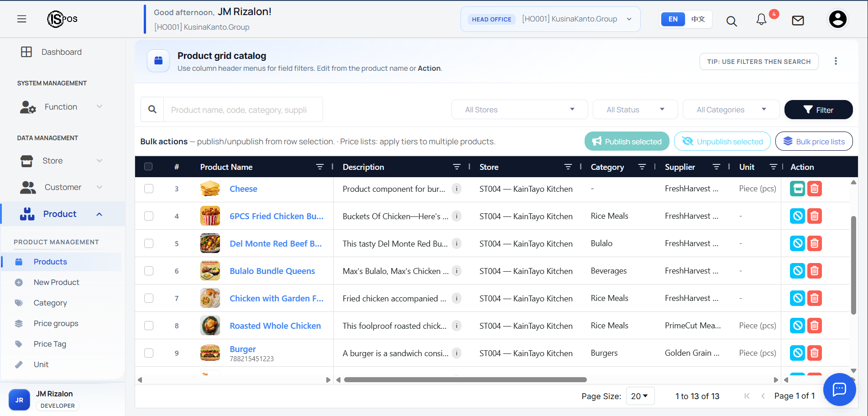Screen dimensions: 868x416
Task: Select the Chicken with Garden checkbox
Action: click(x=149, y=298)
